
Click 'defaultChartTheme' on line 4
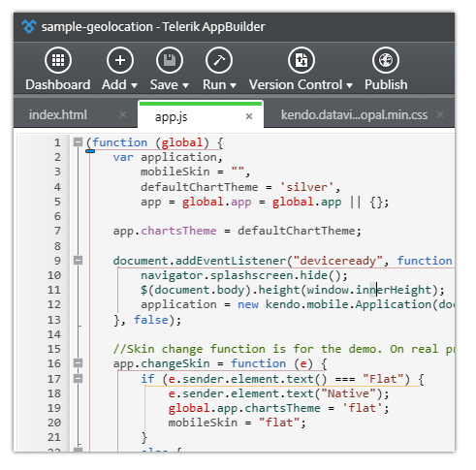[x=200, y=187]
